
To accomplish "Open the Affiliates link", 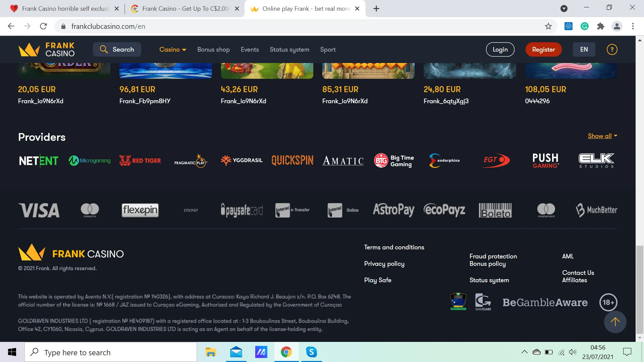I will click(x=574, y=280).
